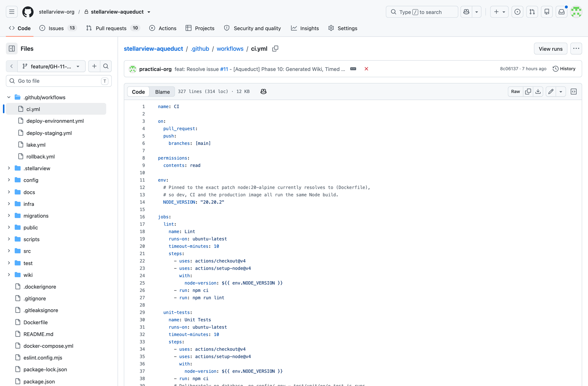Copy the file path with the copy icon
Viewport: 588px width, 386px height.
coord(275,49)
